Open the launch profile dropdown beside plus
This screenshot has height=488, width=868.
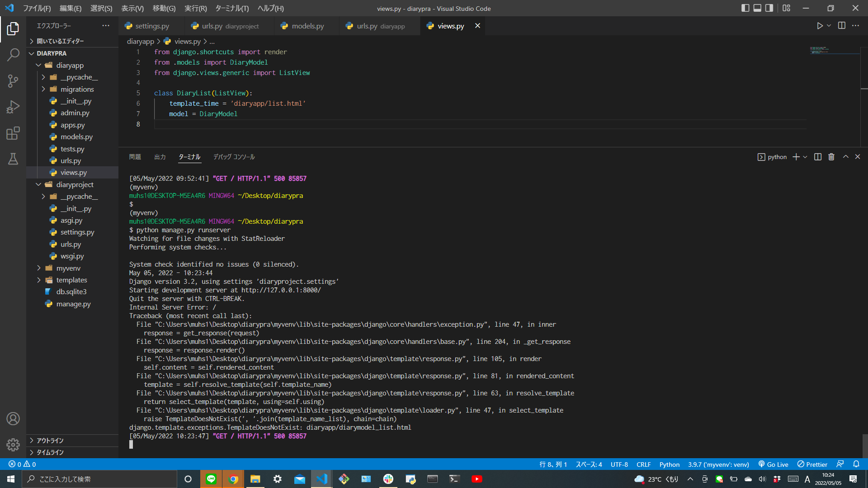(x=805, y=157)
